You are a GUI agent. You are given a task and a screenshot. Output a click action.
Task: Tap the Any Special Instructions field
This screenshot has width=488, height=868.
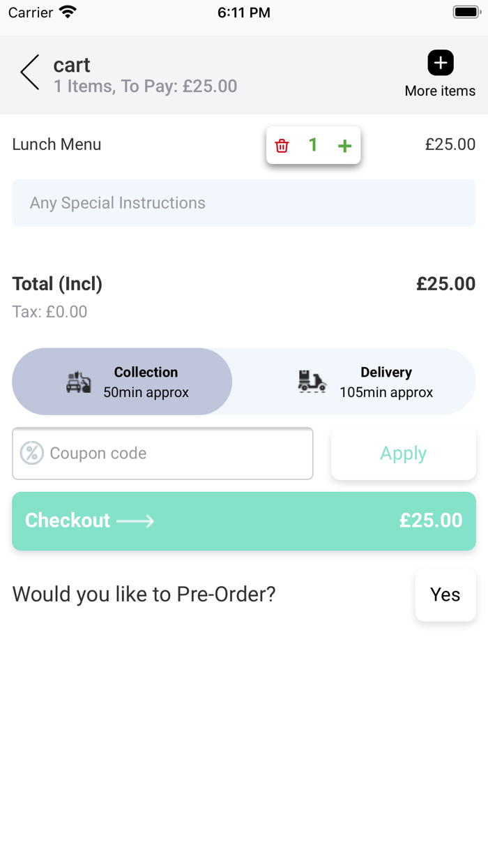[244, 202]
